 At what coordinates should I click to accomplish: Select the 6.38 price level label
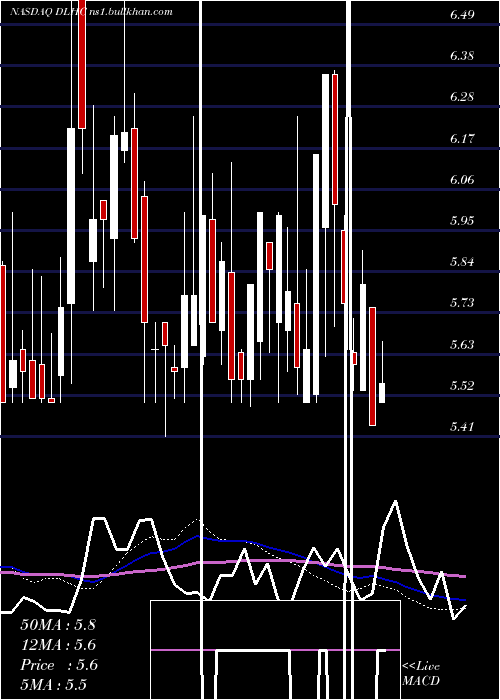pos(462,56)
